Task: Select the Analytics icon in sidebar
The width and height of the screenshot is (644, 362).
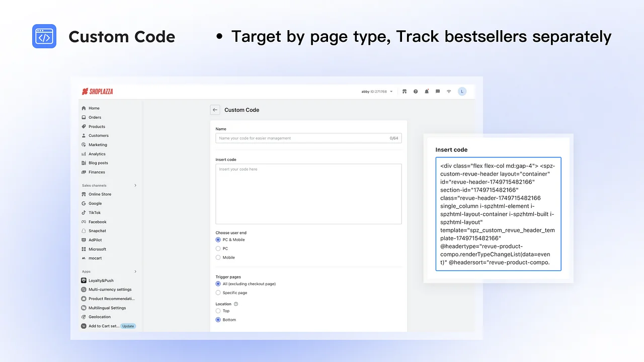Action: 85,153
